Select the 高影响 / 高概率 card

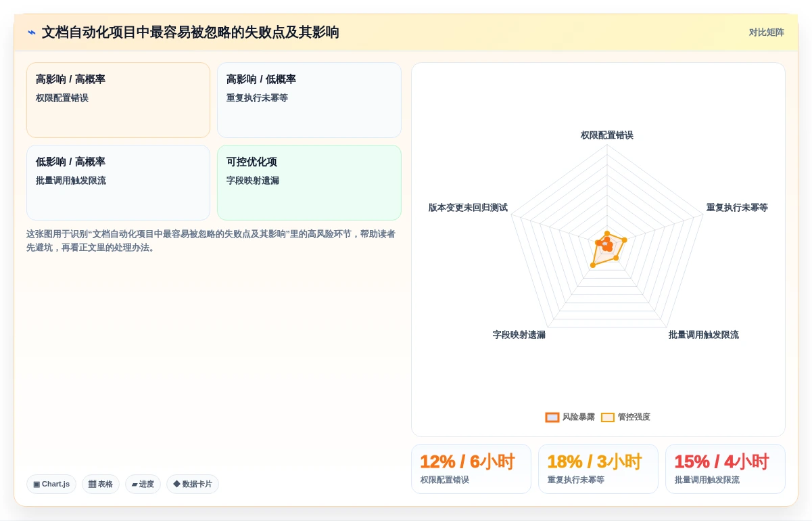[118, 100]
